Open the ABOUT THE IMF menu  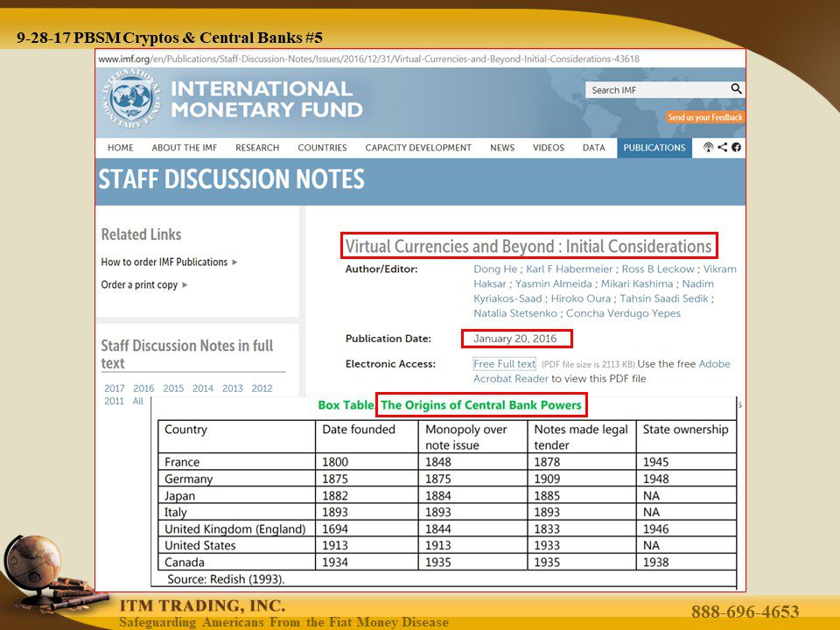[x=185, y=148]
